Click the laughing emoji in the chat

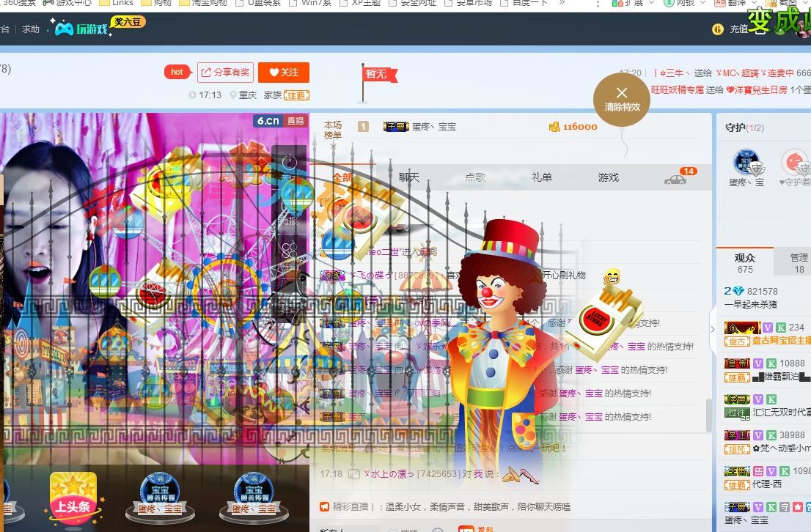(612, 276)
